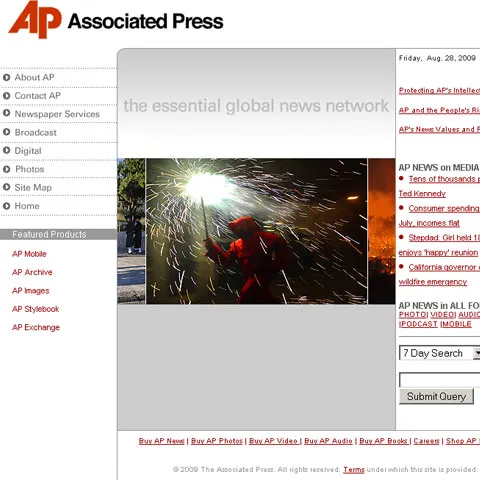Open the AP and the People's Right link
Screen dimensions: 480x480
pos(439,110)
